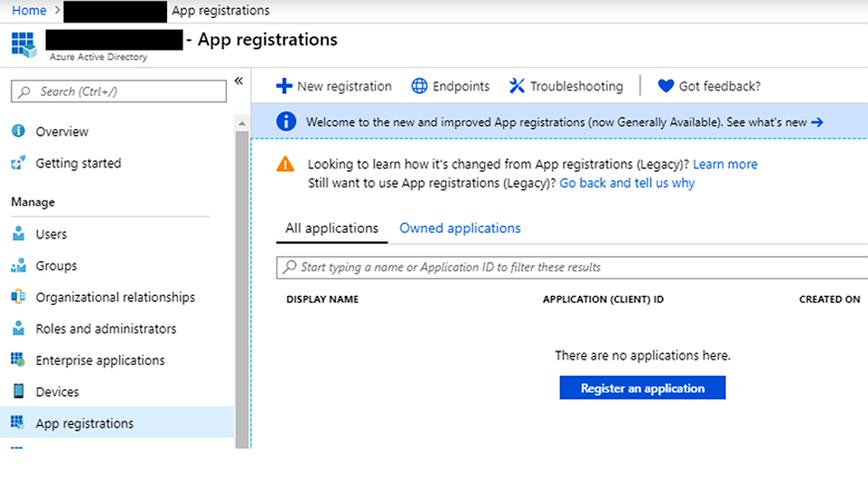The height and width of the screenshot is (494, 868).
Task: Click the application filter search field
Action: pyautogui.click(x=519, y=267)
